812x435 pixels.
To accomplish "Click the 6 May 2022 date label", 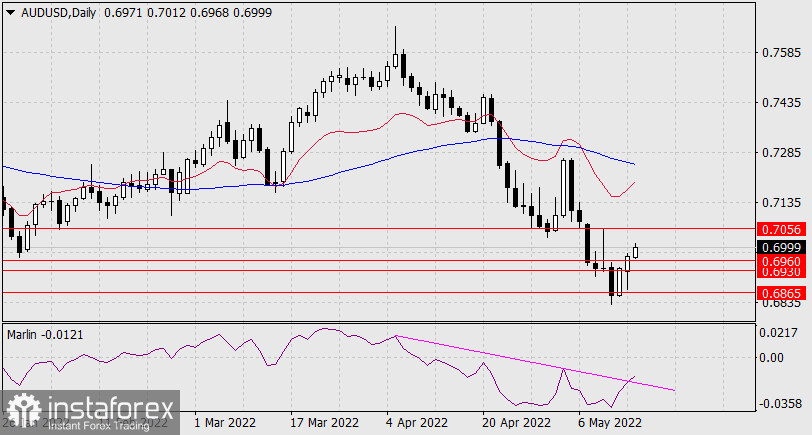I will point(610,423).
